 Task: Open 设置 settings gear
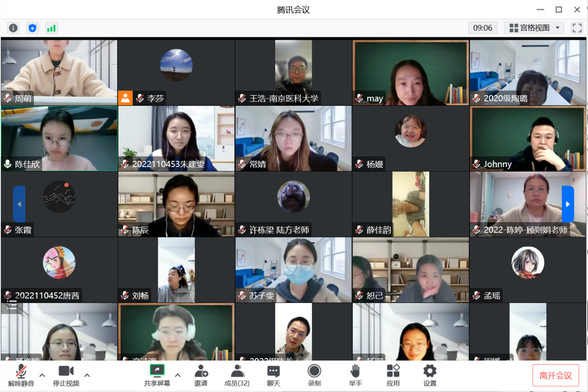pyautogui.click(x=430, y=375)
